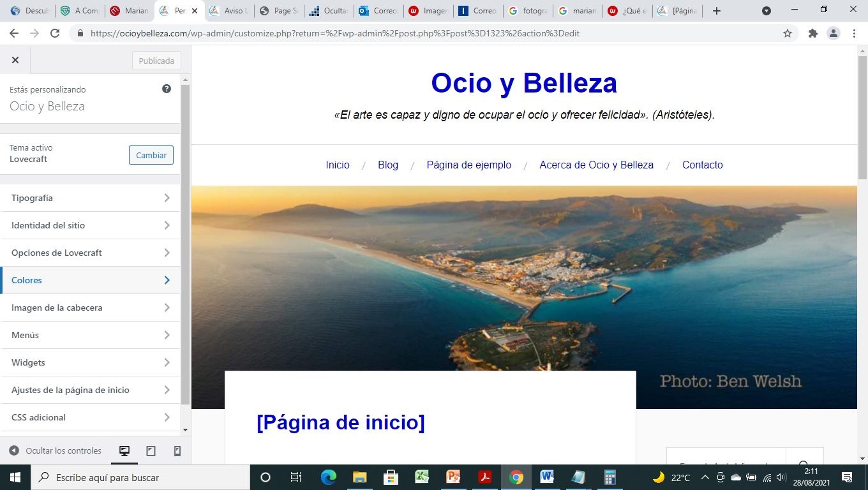Open the CSS adicional section
Screen dimensions: 868x490
(x=91, y=417)
